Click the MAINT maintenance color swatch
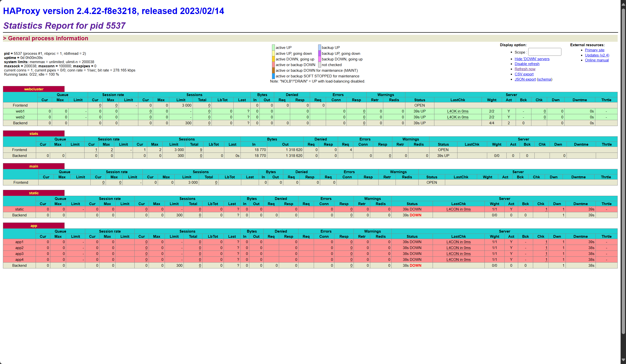626x364 pixels. [x=273, y=70]
